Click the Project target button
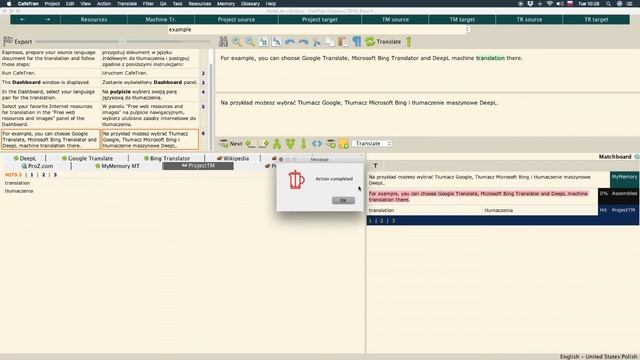640x360 pixels. pyautogui.click(x=320, y=19)
